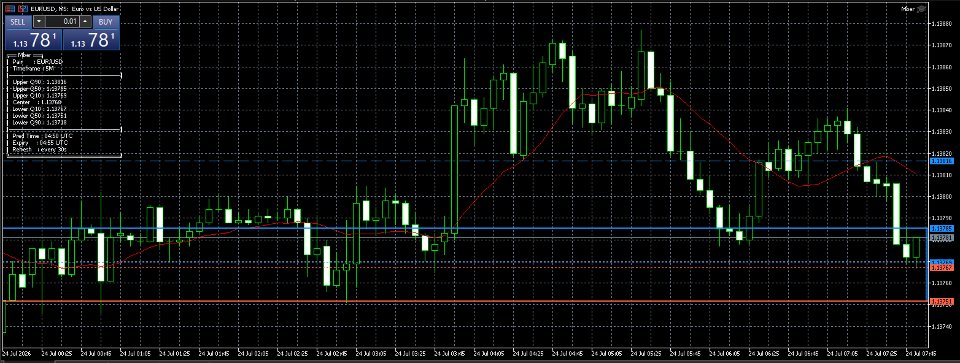
Task: Click the blue 1.13785 price tag
Action: tap(942, 228)
